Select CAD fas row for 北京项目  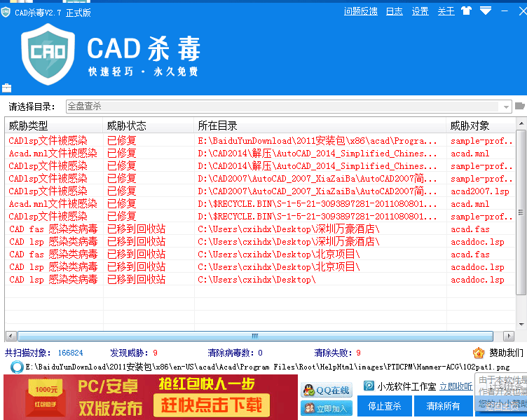pos(260,255)
